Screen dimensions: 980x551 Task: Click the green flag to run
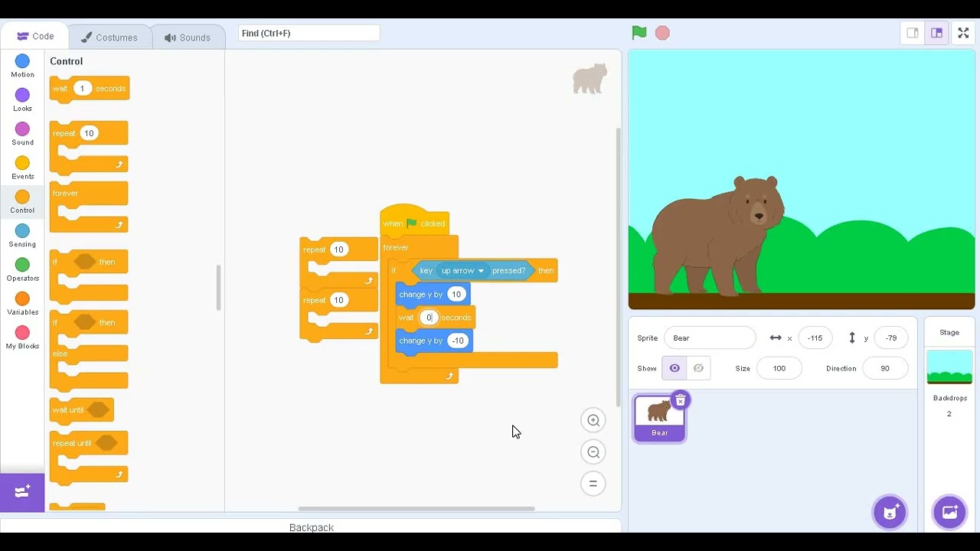(639, 33)
